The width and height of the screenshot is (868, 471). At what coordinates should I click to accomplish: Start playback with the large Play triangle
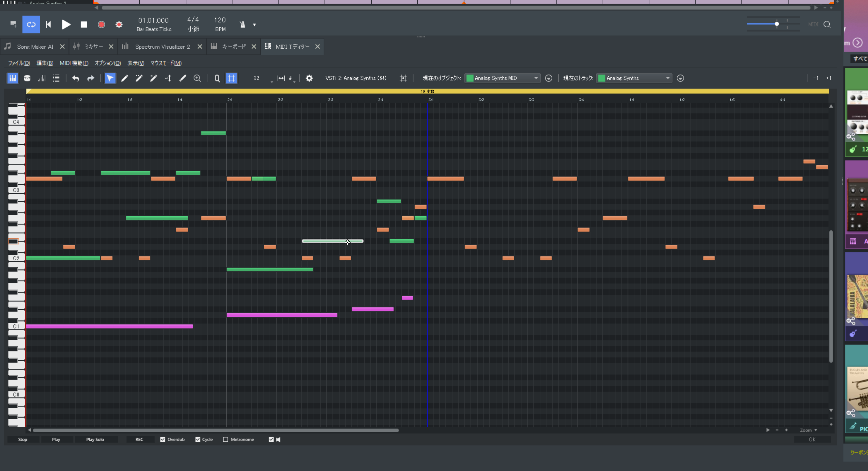(x=66, y=24)
